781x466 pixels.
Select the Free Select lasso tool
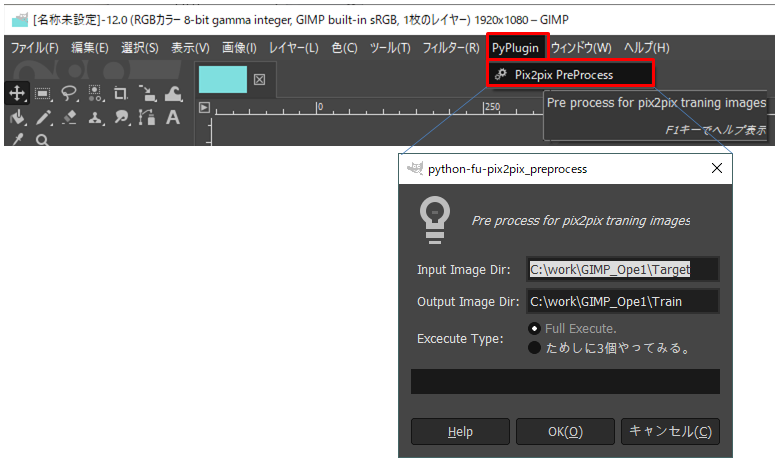pyautogui.click(x=69, y=93)
